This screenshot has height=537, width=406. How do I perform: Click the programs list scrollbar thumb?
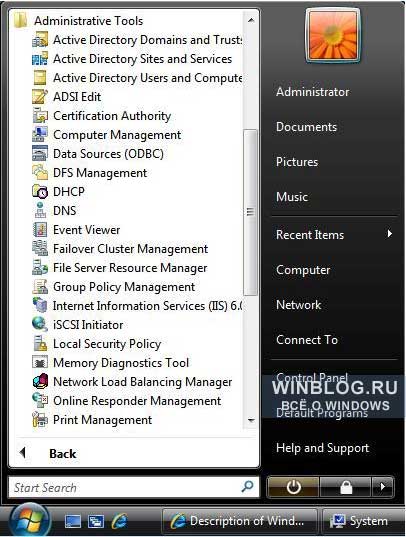pos(251,212)
